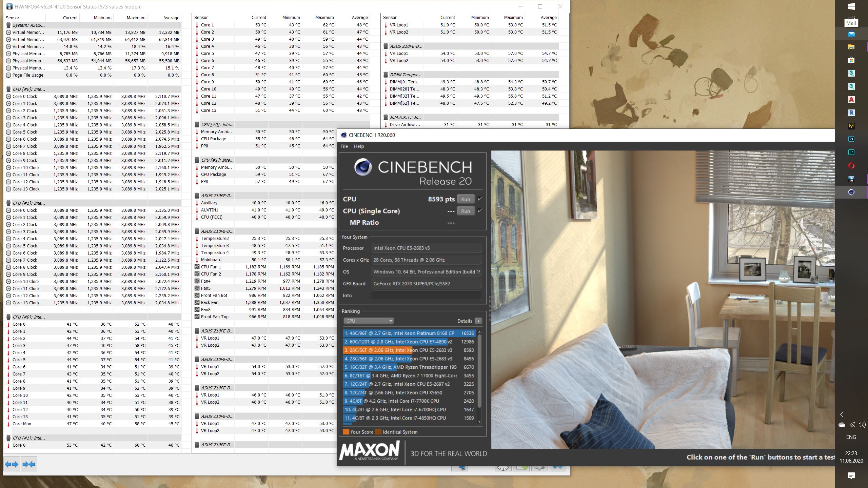
Task: Click the empty Info input field
Action: tap(426, 296)
